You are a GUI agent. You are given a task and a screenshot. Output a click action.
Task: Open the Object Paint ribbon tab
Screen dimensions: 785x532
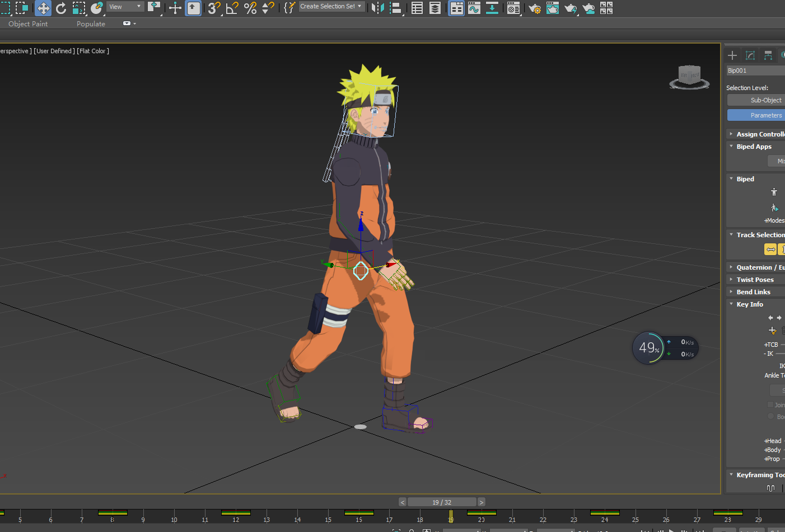click(x=28, y=24)
